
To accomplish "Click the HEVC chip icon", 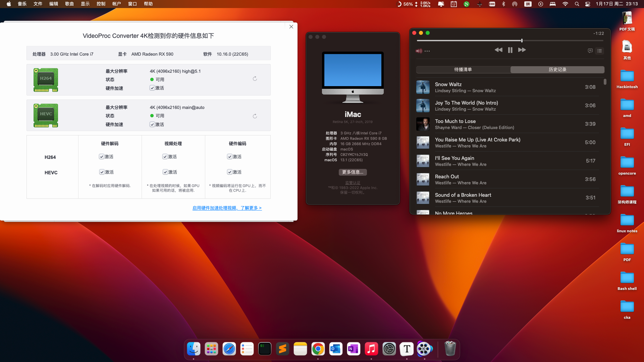I will tap(46, 116).
